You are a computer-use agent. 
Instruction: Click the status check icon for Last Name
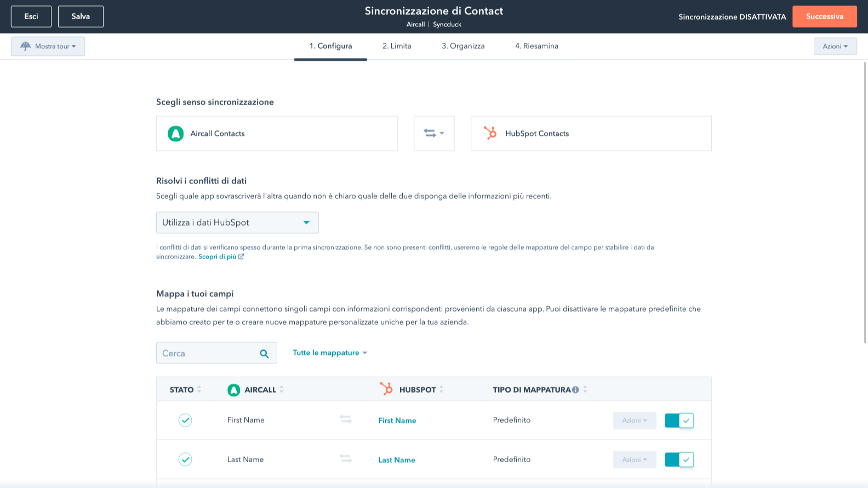[185, 460]
